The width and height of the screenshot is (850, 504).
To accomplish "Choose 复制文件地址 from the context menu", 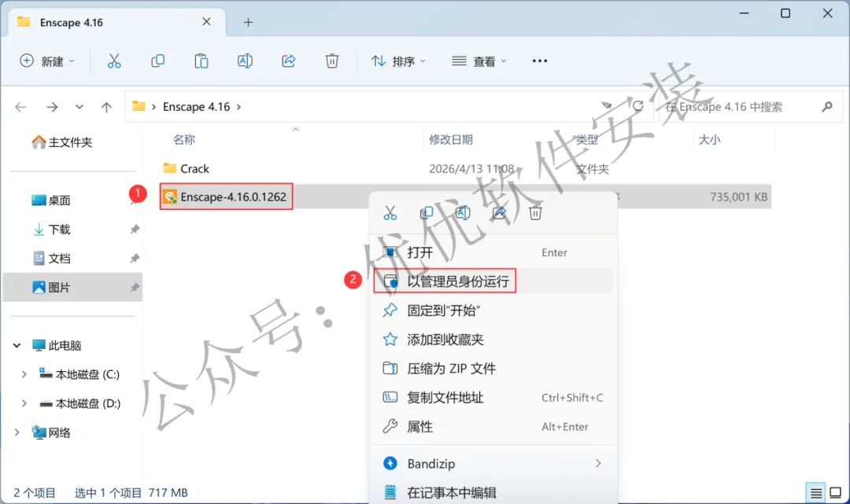I will (493, 397).
